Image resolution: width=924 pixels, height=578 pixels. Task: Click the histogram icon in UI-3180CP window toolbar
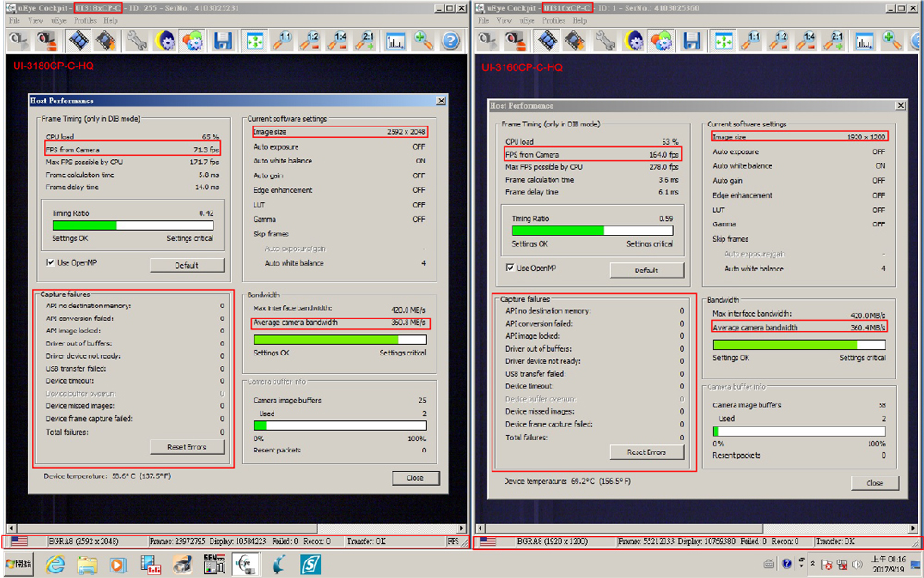pos(395,41)
